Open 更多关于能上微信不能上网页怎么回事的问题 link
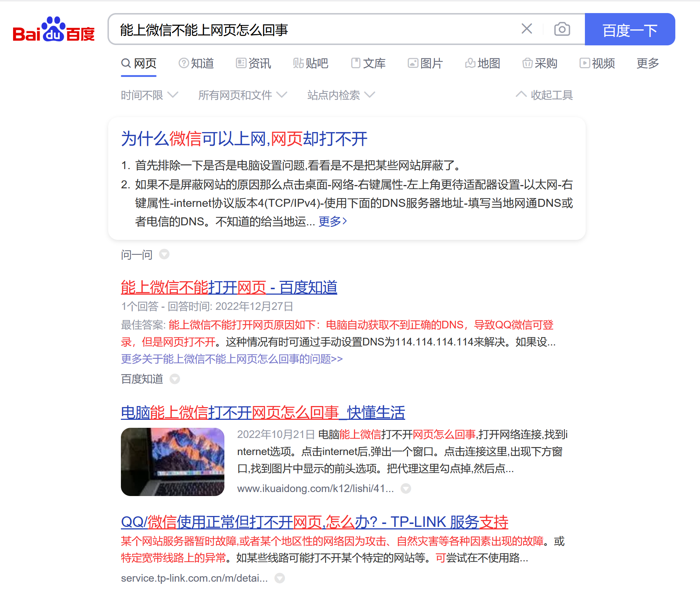The height and width of the screenshot is (594, 700). [232, 359]
